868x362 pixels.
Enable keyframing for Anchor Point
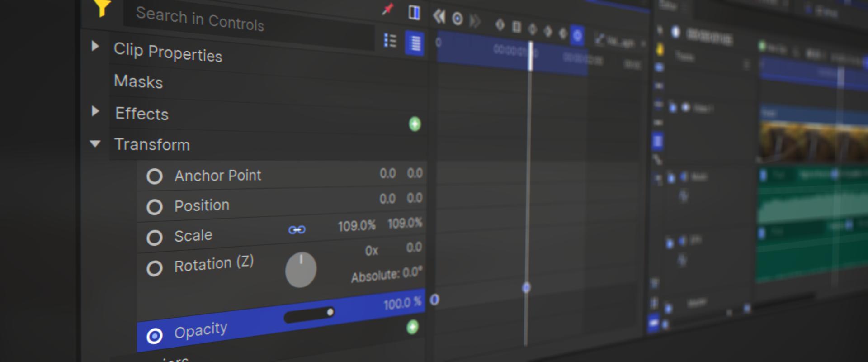(x=155, y=176)
